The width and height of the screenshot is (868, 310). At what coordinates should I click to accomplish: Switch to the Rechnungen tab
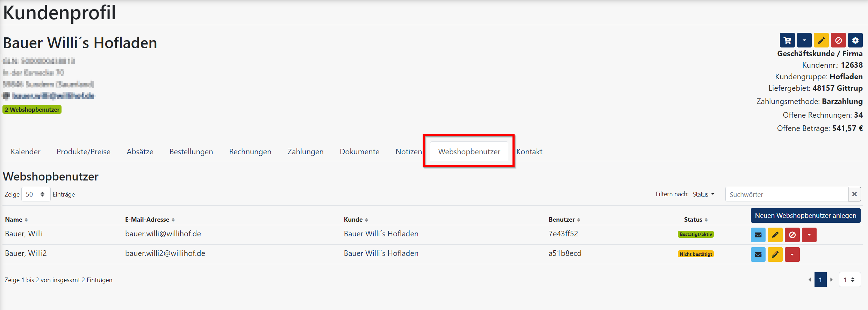(x=250, y=152)
